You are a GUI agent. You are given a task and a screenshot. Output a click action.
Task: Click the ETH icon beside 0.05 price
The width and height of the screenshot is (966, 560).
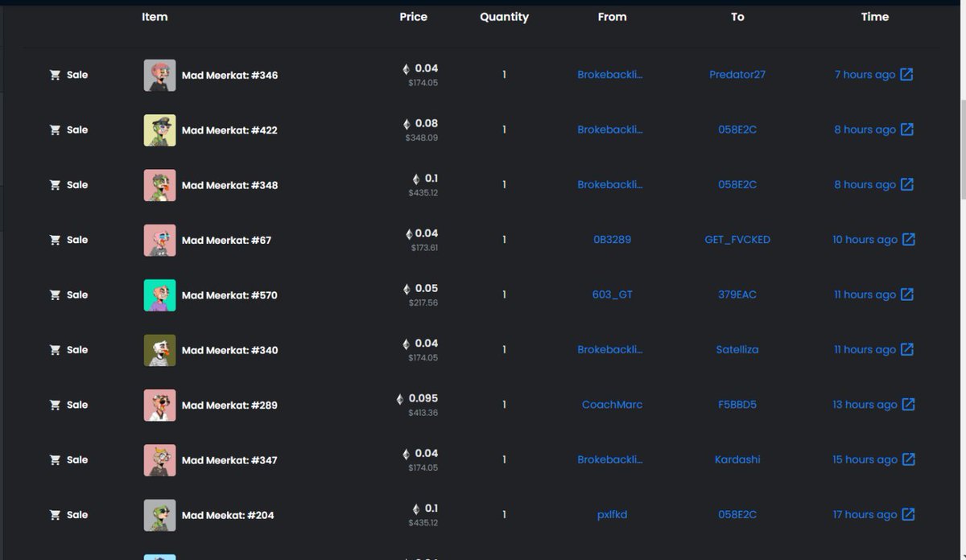click(x=406, y=289)
